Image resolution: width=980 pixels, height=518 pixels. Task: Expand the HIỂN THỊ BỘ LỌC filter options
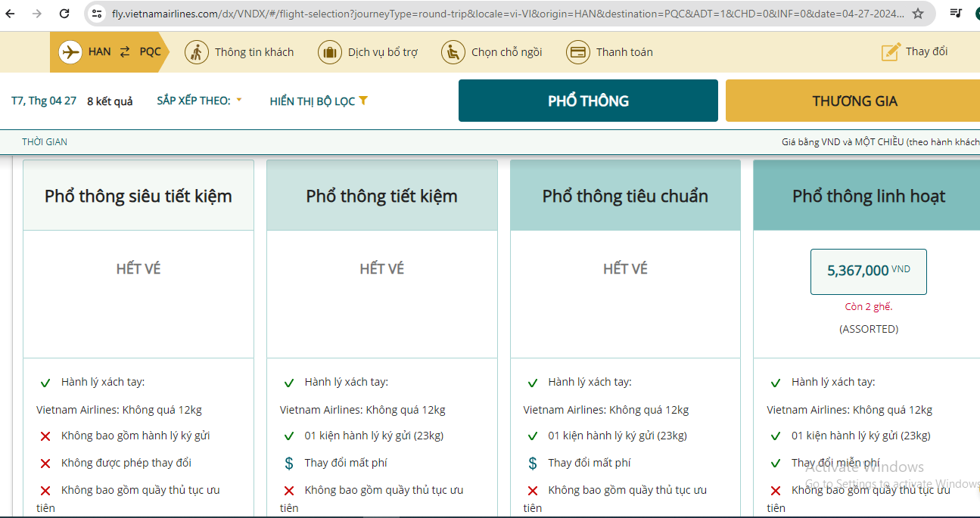319,100
